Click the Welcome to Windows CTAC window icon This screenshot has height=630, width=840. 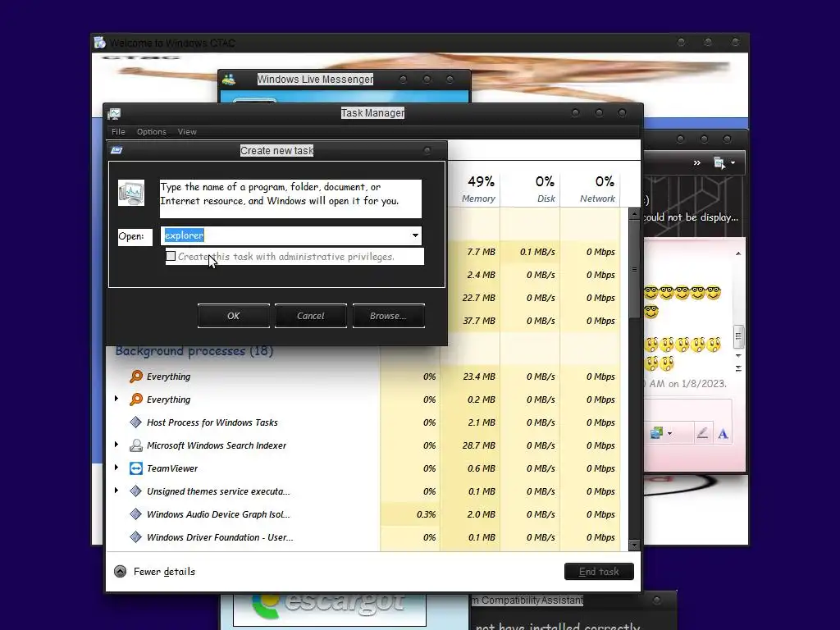click(99, 43)
